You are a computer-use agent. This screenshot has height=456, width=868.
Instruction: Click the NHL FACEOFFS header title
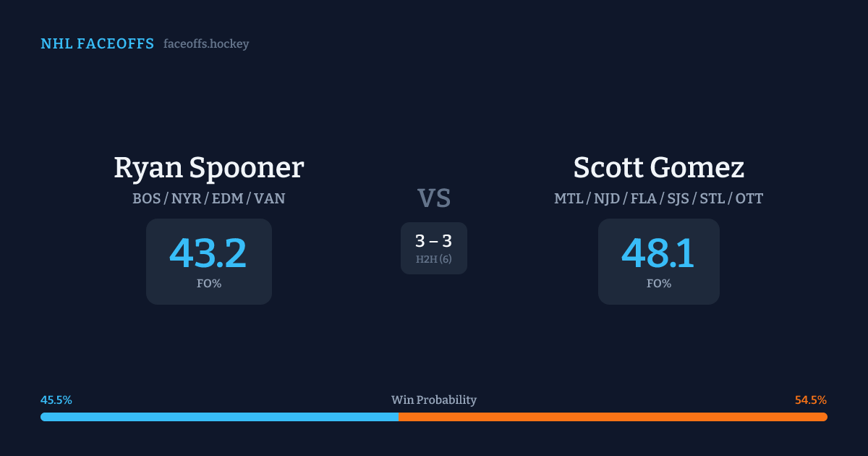[x=98, y=44]
